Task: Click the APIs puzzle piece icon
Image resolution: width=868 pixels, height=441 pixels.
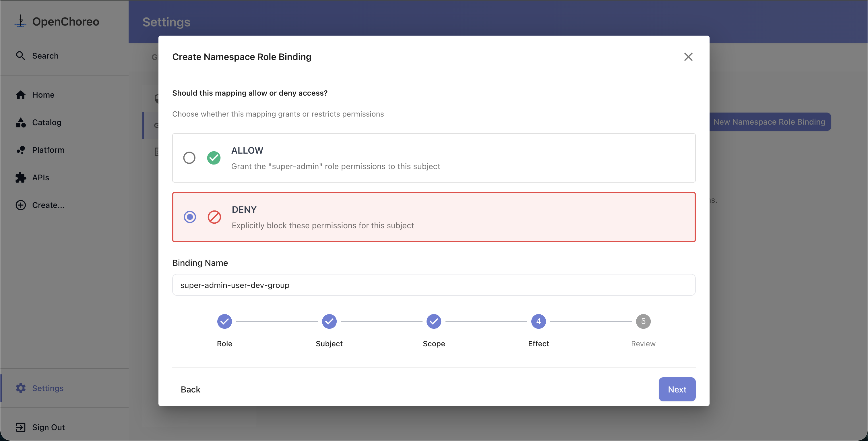Action: point(21,177)
